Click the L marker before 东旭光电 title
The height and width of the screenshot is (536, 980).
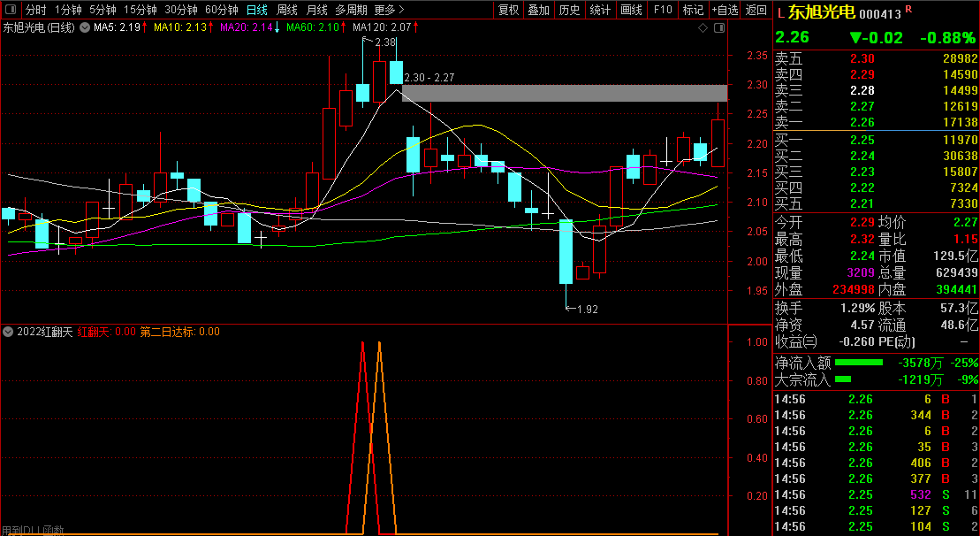pos(780,12)
